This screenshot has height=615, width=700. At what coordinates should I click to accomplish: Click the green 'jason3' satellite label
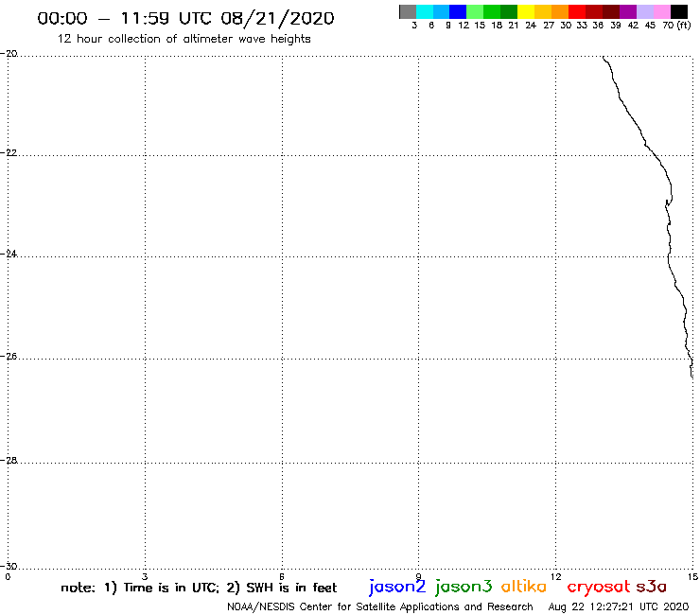[x=464, y=587]
